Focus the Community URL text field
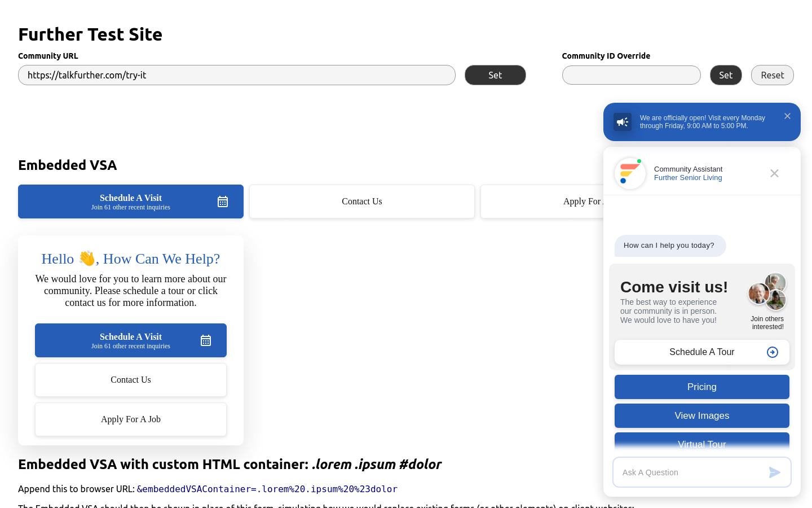812x508 pixels. [237, 75]
